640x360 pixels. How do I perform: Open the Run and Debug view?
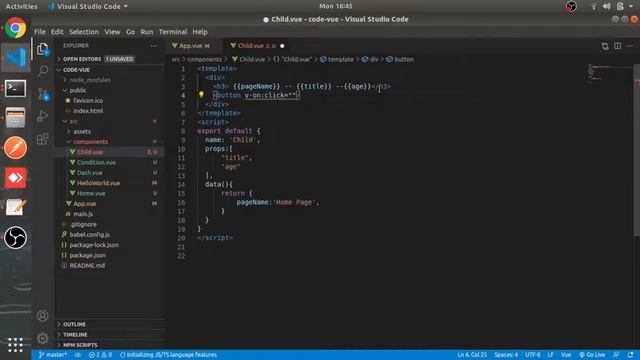[43, 116]
